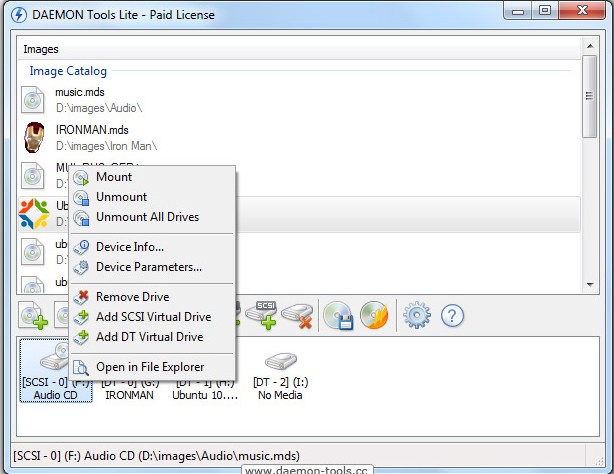Select the music.mds disc icon

click(x=33, y=100)
